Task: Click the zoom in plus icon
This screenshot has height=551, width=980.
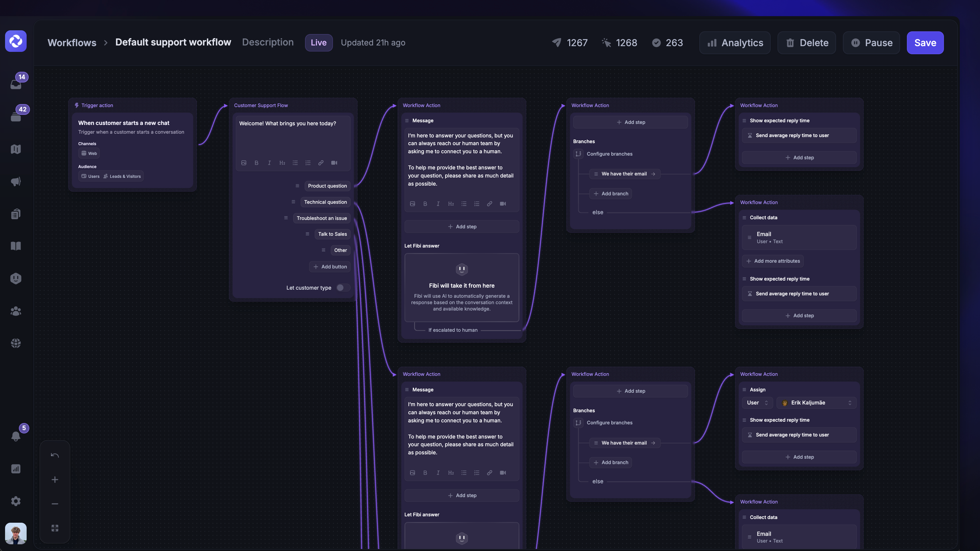Action: point(55,480)
